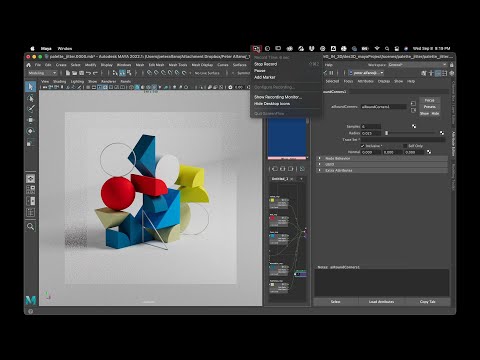The width and height of the screenshot is (480, 360).
Task: Click the Presets button
Action: coord(430,107)
